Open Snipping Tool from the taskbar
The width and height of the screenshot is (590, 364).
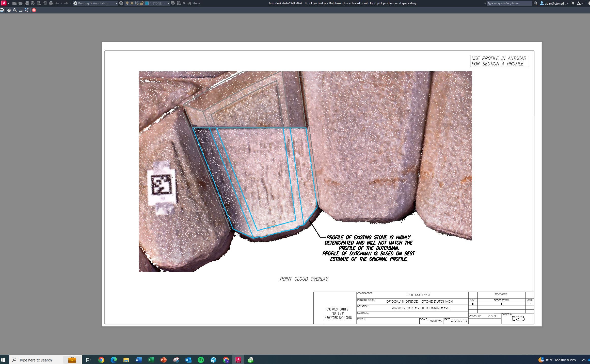coord(176,360)
